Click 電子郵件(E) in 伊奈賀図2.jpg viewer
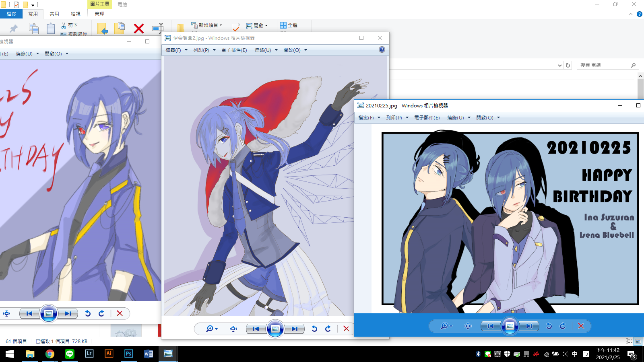Image resolution: width=644 pixels, height=362 pixels. click(234, 50)
